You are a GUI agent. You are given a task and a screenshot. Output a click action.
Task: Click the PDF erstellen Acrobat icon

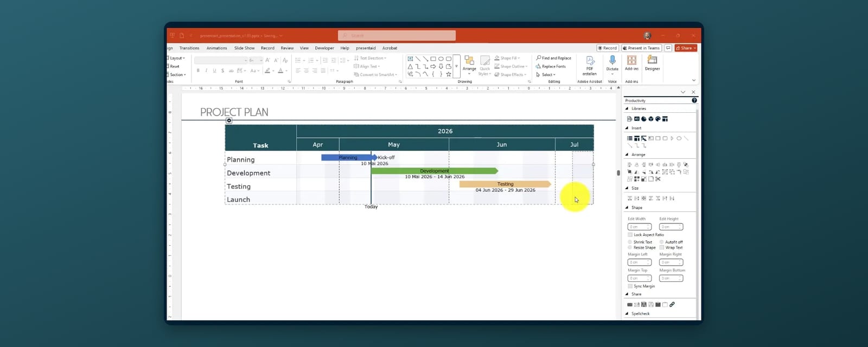click(x=590, y=65)
